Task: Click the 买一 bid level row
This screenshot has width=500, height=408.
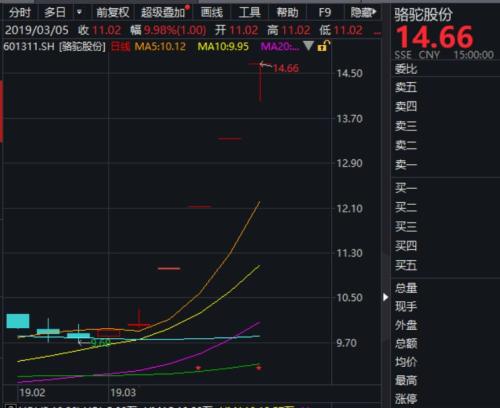Action: 406,188
